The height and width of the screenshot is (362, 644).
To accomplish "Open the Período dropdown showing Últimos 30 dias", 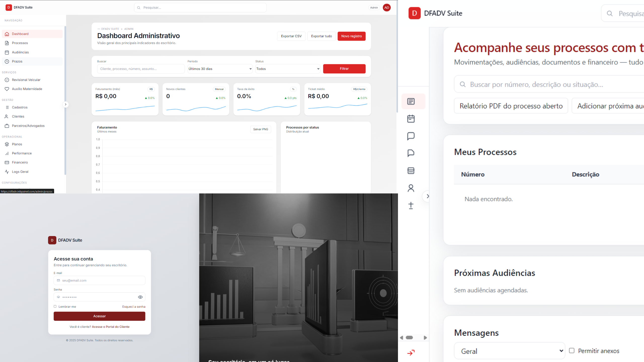I will pos(220,69).
